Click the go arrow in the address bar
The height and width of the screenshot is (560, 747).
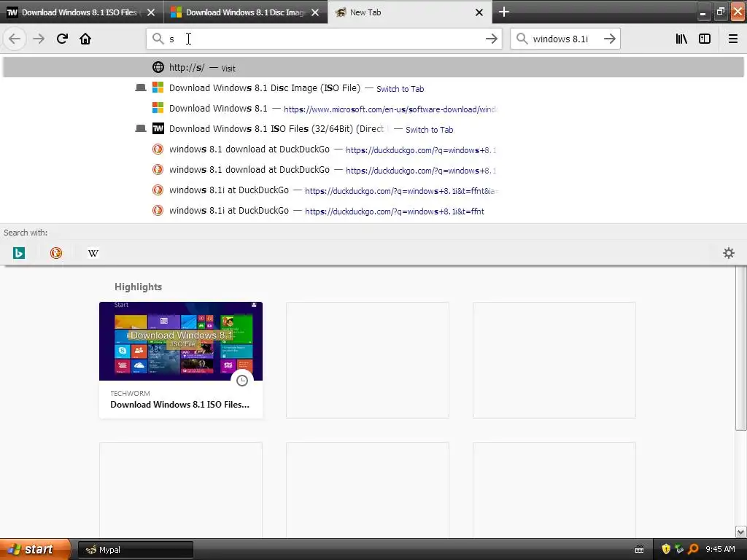coord(491,39)
